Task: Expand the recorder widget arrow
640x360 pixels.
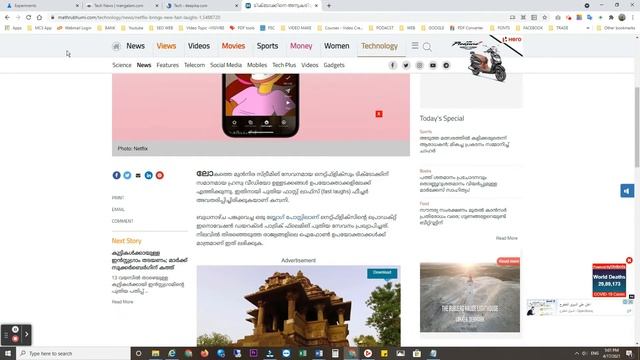Action: coord(27,334)
